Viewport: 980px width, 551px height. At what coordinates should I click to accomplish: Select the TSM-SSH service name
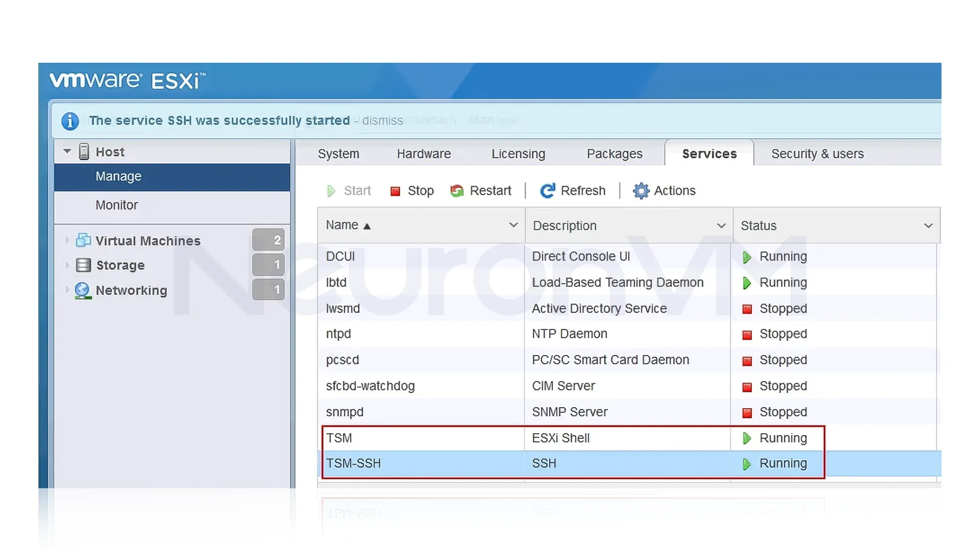(x=353, y=464)
